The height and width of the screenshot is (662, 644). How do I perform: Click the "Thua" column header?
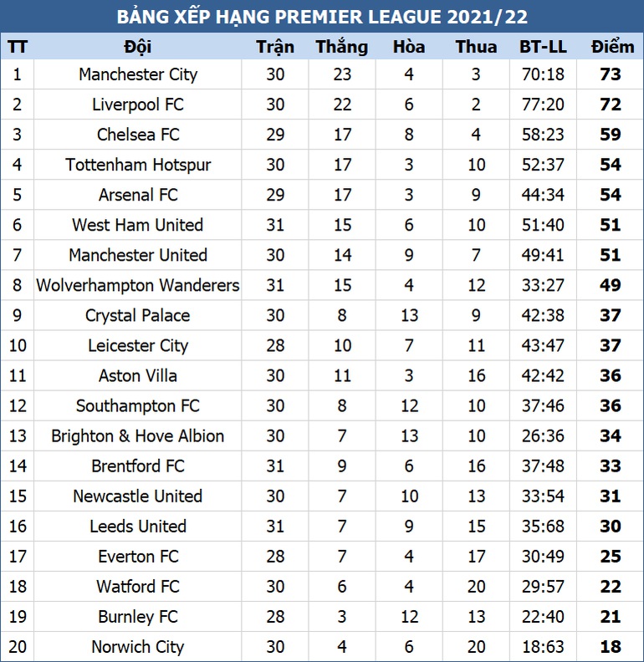(x=476, y=47)
